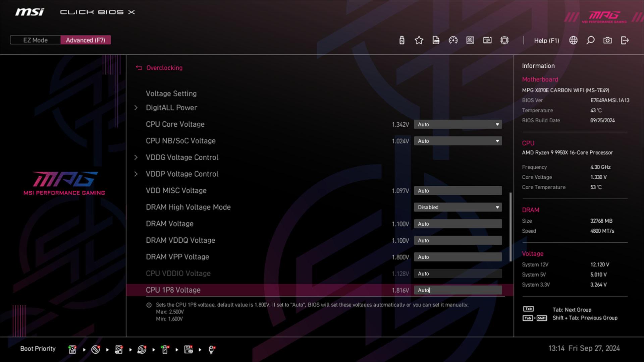The width and height of the screenshot is (644, 362).
Task: Click the Motherboard heading in Information panel
Action: pos(540,79)
